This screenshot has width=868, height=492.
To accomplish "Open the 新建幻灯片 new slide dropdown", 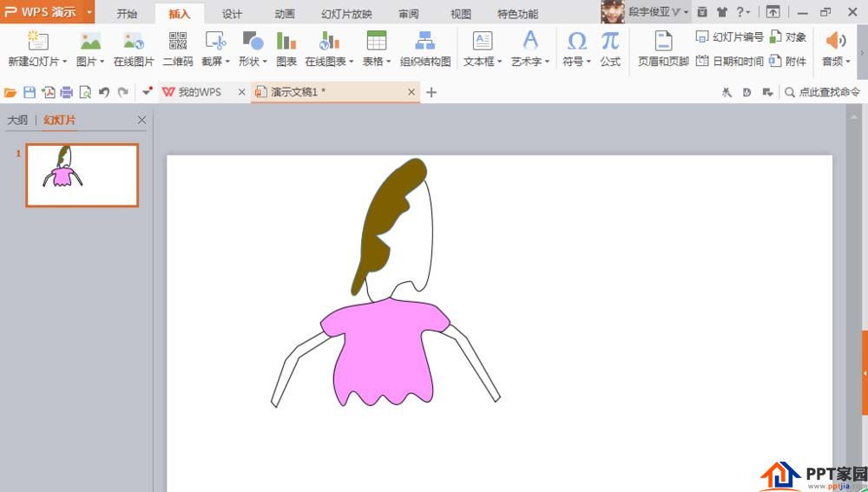I will point(37,62).
